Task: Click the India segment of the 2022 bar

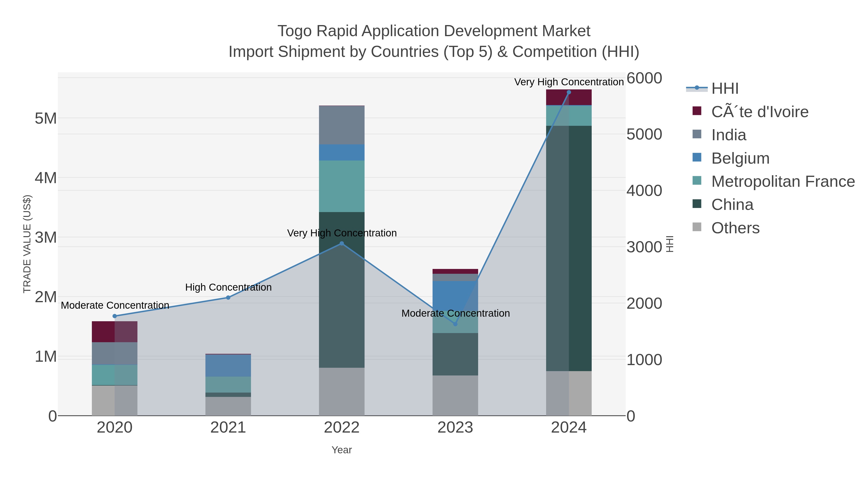Action: [x=342, y=125]
